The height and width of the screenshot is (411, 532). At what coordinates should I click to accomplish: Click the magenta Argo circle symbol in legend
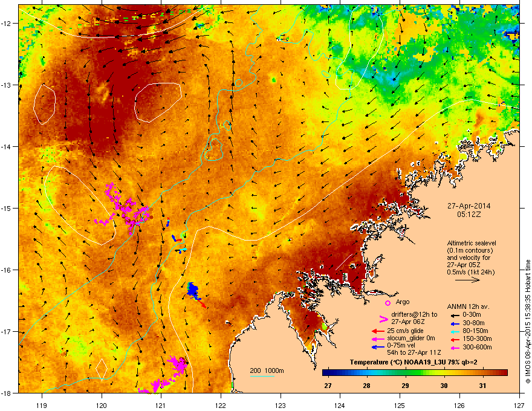click(x=388, y=303)
